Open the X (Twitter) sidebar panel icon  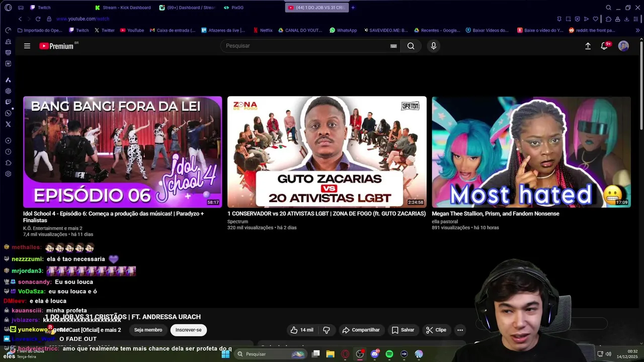point(8,124)
